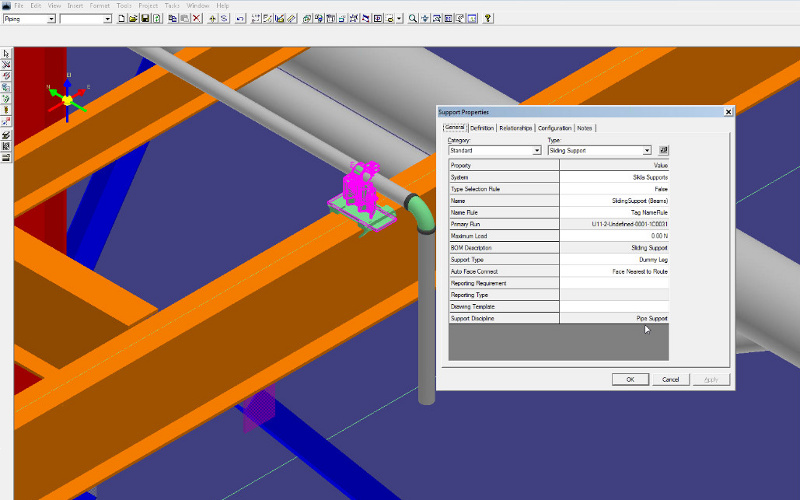The height and width of the screenshot is (500, 800).
Task: Open the Insert menu
Action: point(75,6)
